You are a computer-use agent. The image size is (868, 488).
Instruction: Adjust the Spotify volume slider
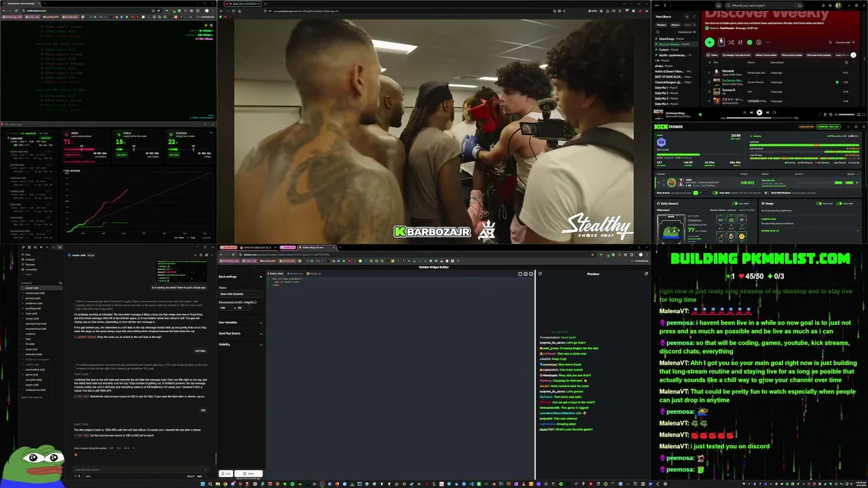846,115
